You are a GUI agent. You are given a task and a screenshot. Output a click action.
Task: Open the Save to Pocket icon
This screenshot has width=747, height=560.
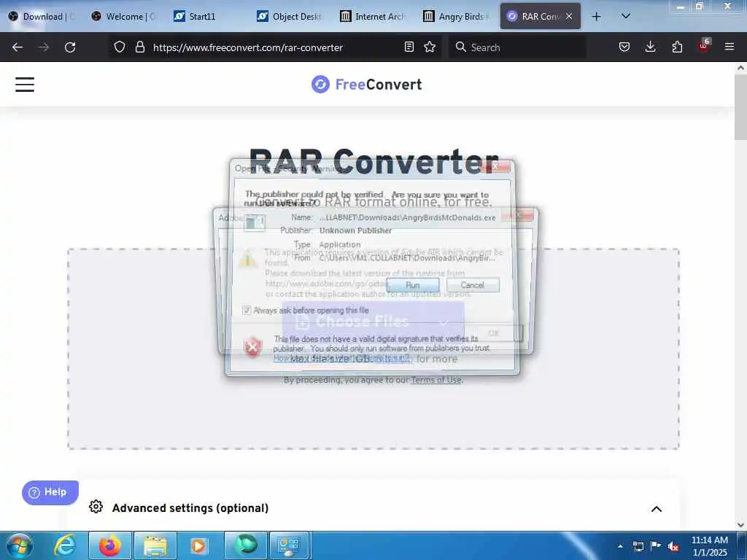click(x=624, y=47)
